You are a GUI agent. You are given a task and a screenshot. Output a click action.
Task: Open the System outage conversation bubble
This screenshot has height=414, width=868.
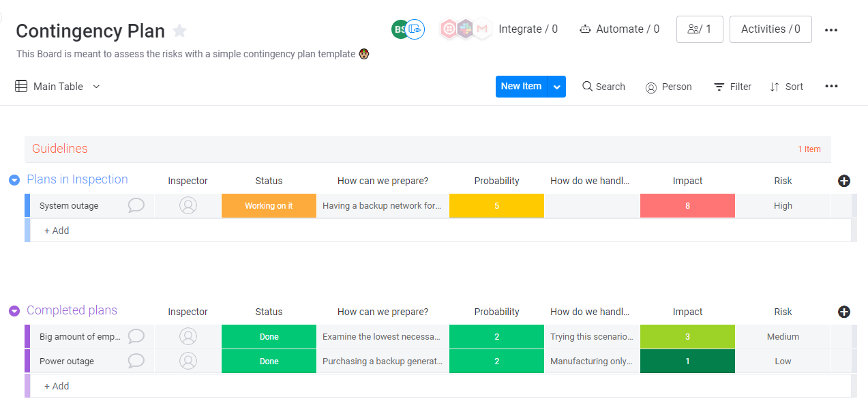click(136, 205)
